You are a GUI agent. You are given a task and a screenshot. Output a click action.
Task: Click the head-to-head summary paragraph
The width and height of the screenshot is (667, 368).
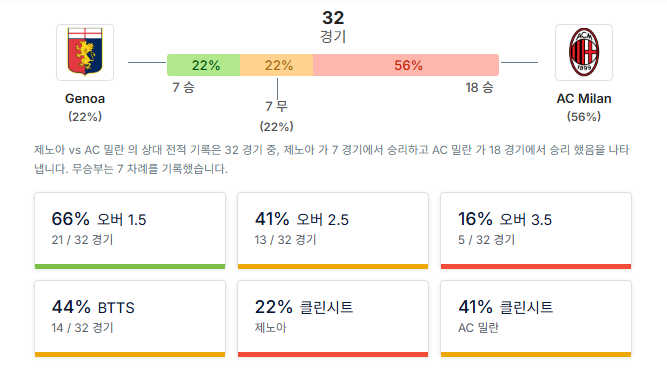click(332, 160)
